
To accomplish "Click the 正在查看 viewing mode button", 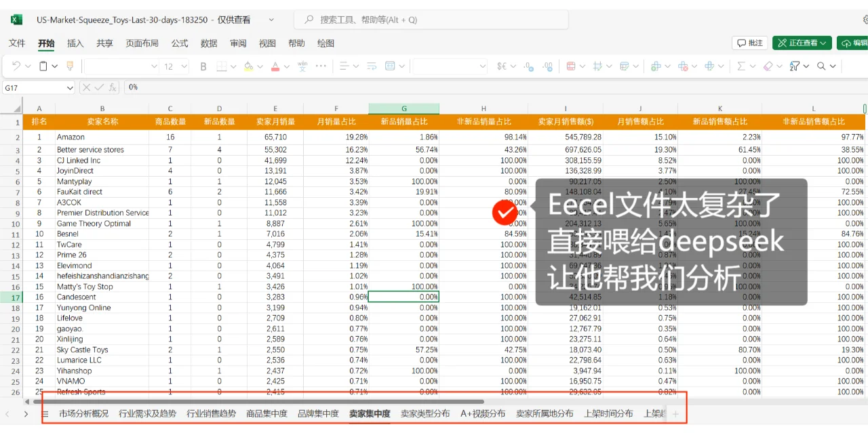I will tap(802, 43).
